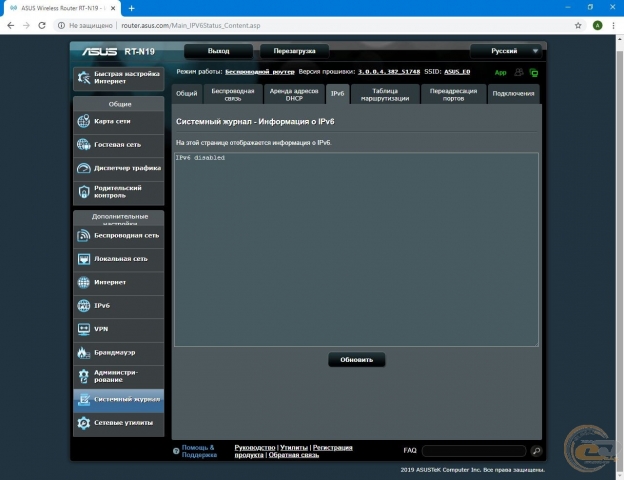Switch to Переадресация портов tab
624x480 pixels.
click(x=453, y=94)
